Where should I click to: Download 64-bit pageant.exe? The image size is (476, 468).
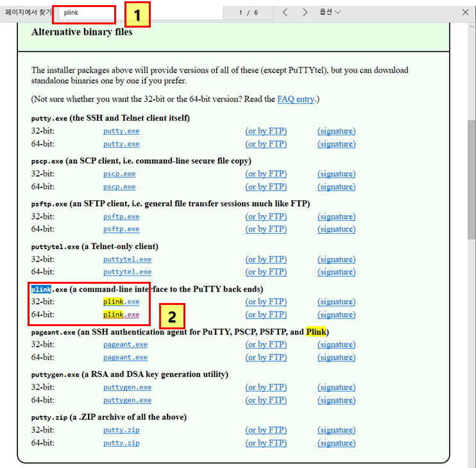[125, 358]
